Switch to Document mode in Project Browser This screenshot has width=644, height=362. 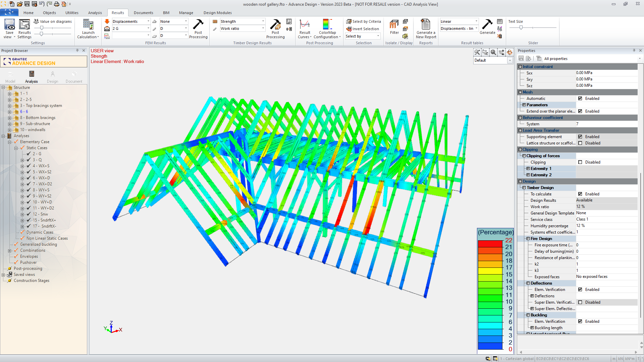[74, 77]
